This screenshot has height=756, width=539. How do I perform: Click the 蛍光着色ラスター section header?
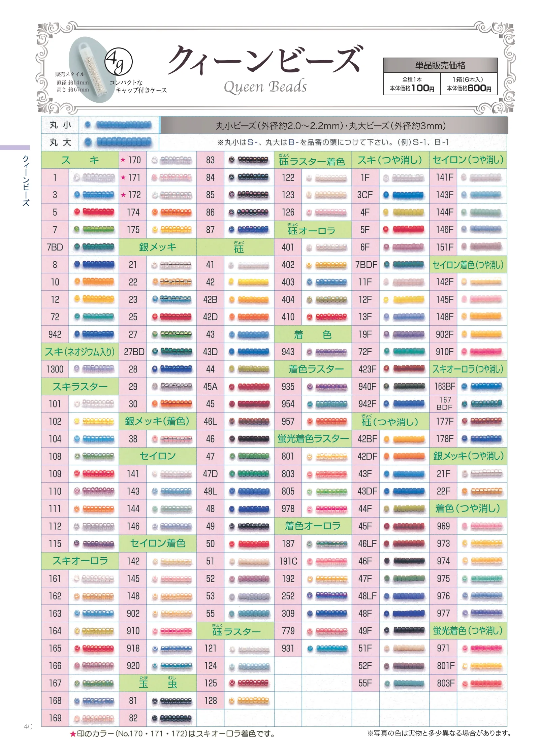coord(313,438)
